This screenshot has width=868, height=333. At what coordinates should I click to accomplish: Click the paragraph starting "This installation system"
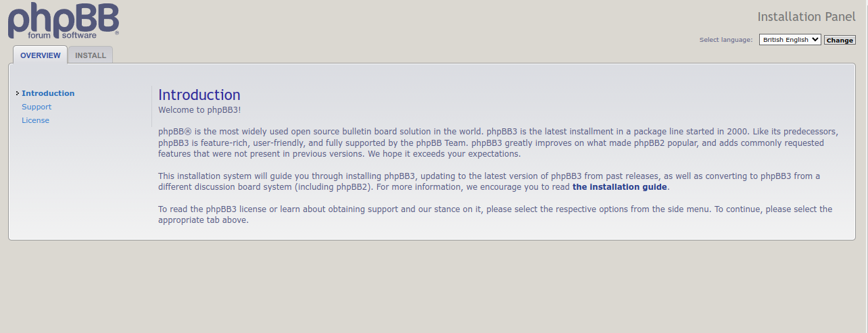(x=489, y=182)
